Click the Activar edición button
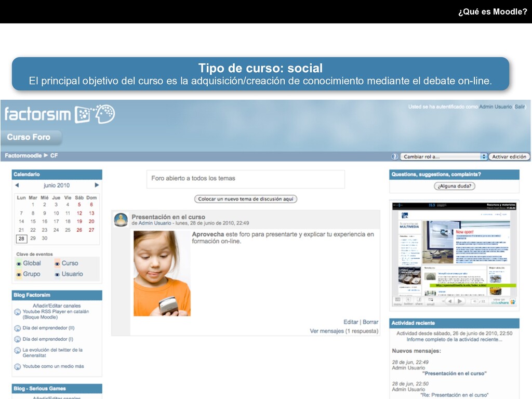Screen dimensions: 532x399 (509, 157)
